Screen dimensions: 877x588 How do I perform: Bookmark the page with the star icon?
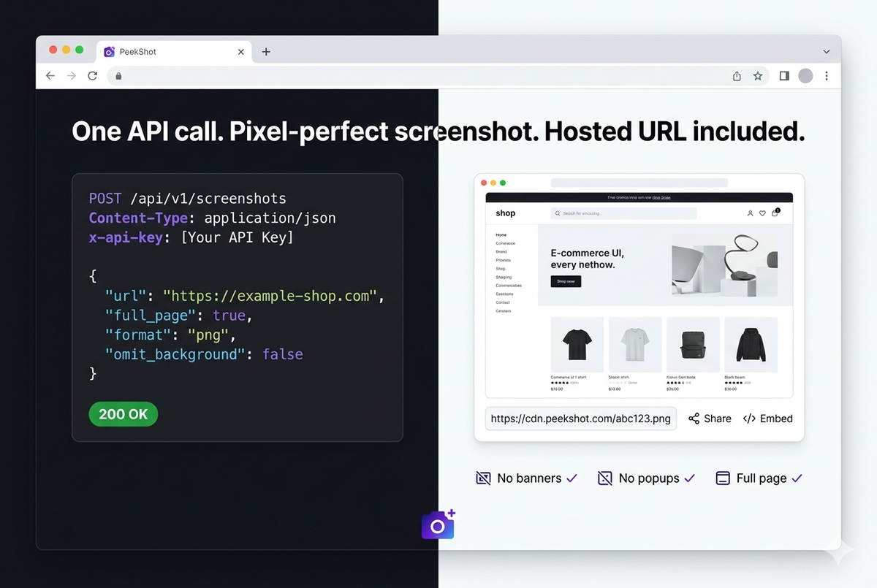pos(758,75)
